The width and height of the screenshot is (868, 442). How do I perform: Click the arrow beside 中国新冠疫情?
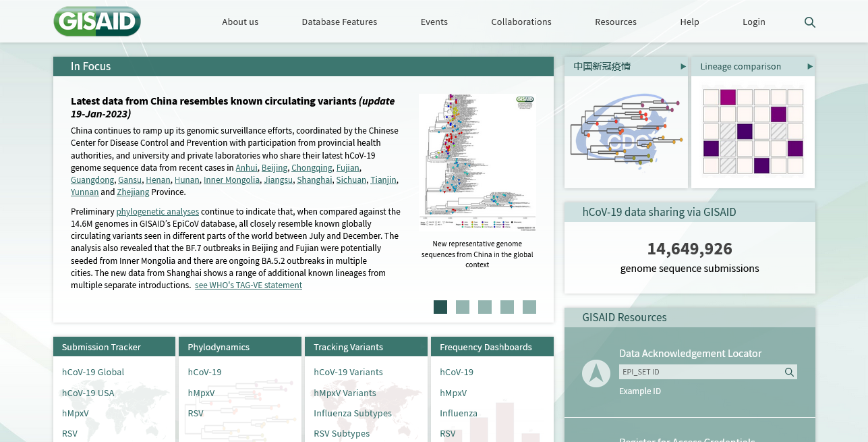coord(683,66)
